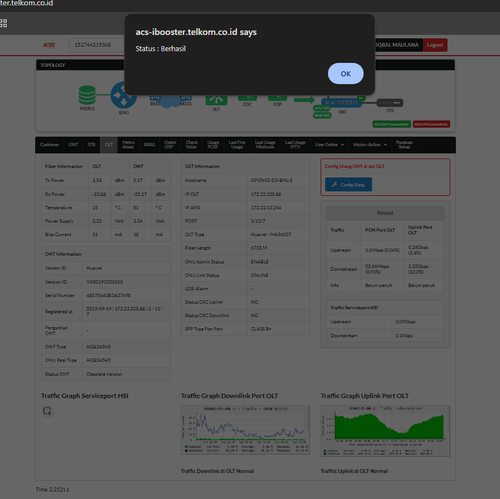Open the Metro Akses tab
The height and width of the screenshot is (499, 500).
(128, 145)
